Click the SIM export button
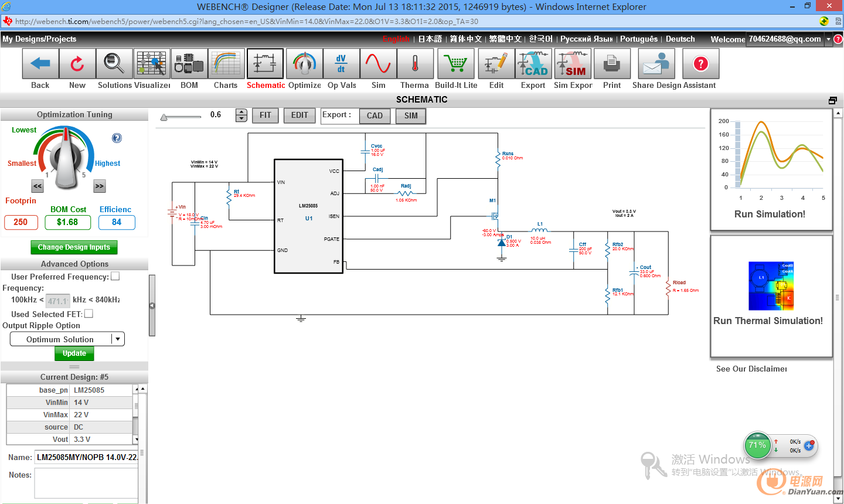Screen dimensions: 844x504 [411, 116]
